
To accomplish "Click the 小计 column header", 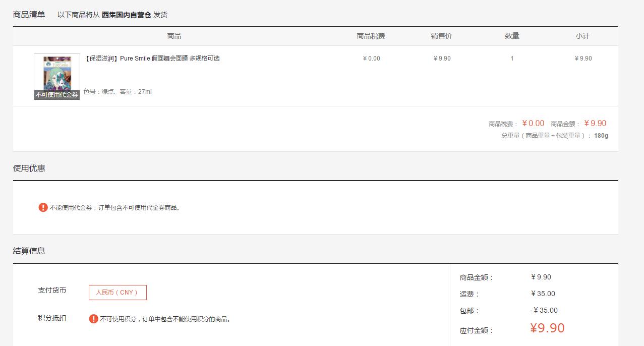I will (582, 36).
